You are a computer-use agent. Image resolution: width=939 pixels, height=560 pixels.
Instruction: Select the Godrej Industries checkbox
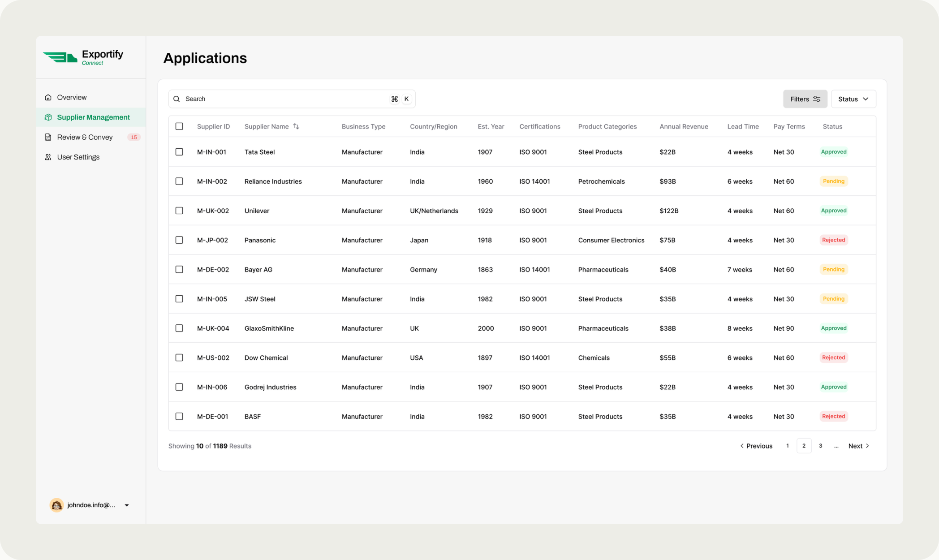tap(179, 387)
